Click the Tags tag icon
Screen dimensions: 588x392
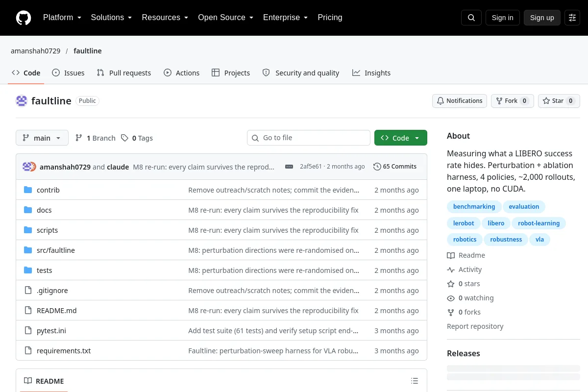[x=125, y=138]
